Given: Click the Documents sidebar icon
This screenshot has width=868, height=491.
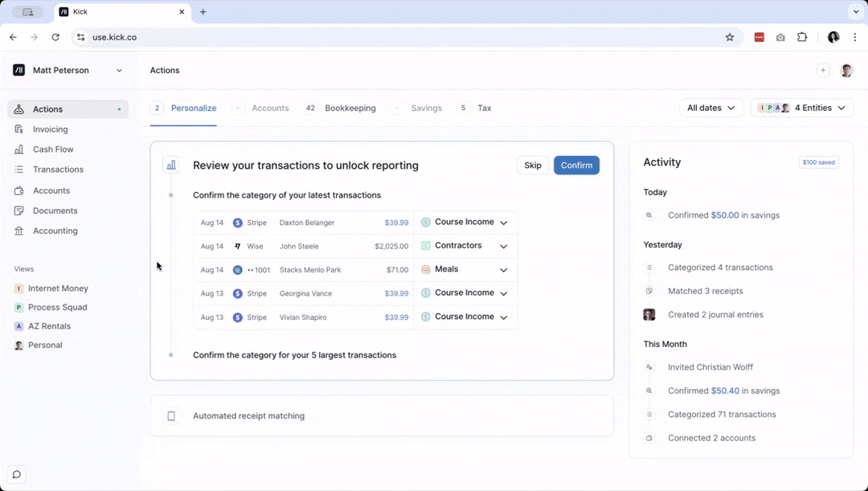Looking at the screenshot, I should 18,211.
